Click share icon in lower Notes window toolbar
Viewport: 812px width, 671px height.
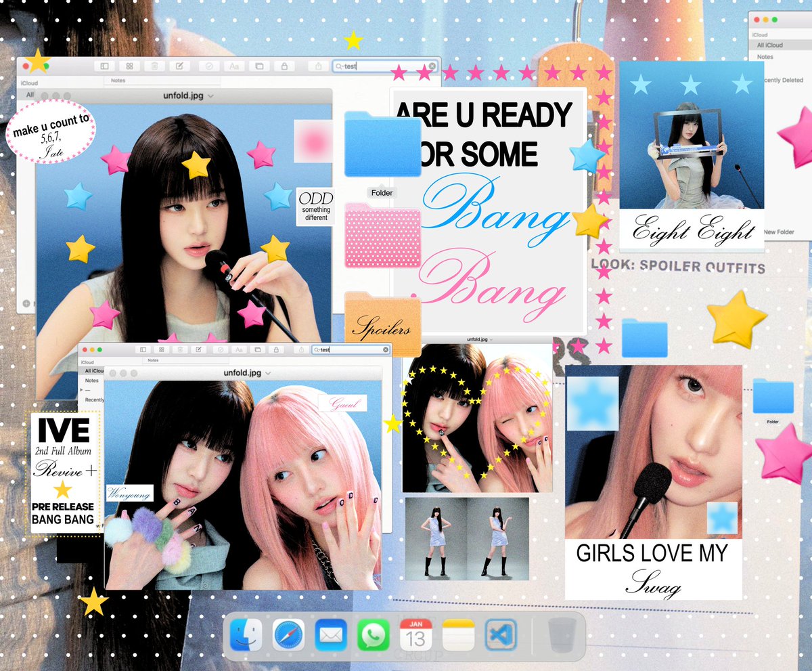point(300,349)
